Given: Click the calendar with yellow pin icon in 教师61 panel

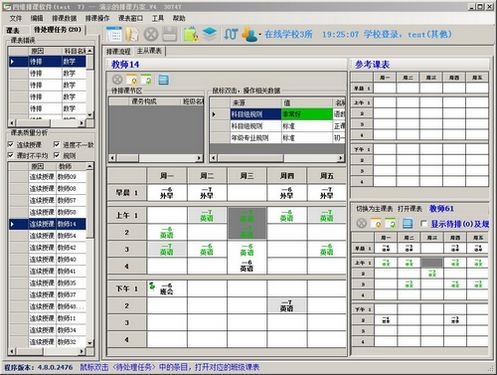Looking at the screenshot, I should [376, 223].
